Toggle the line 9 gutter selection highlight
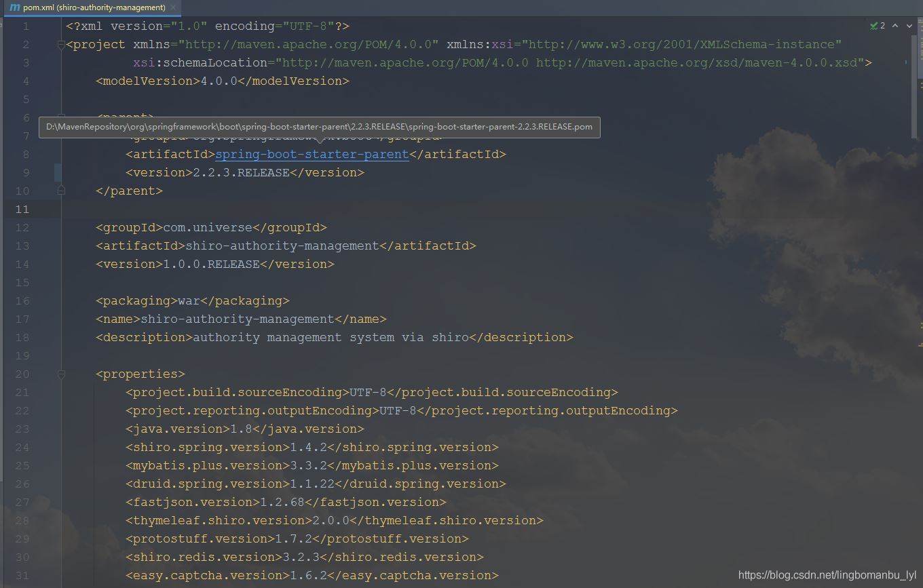This screenshot has width=923, height=588. [57, 172]
